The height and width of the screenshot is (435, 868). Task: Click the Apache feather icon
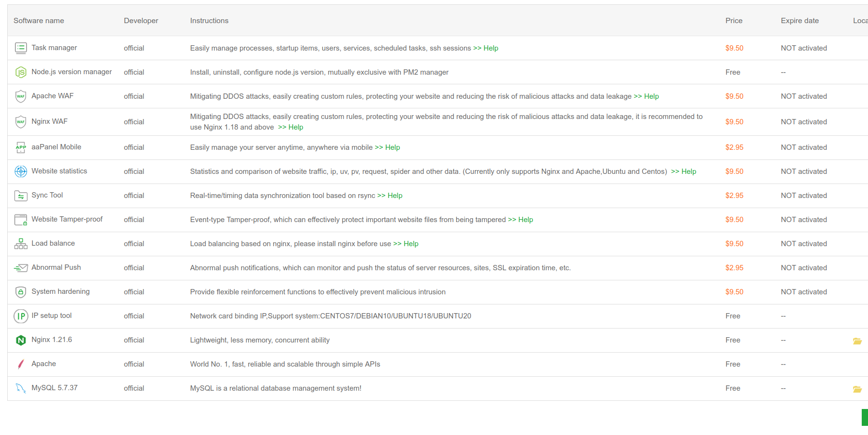pos(21,364)
